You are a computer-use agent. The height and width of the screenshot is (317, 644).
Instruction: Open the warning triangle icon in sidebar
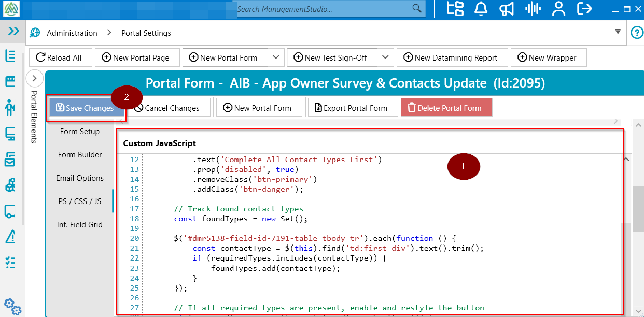(10, 237)
